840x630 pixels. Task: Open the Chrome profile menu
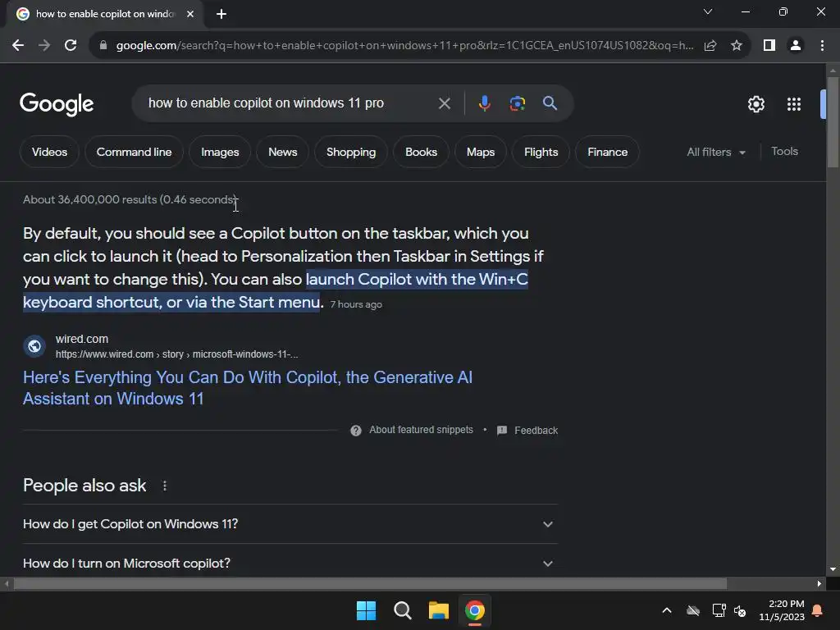(796, 46)
